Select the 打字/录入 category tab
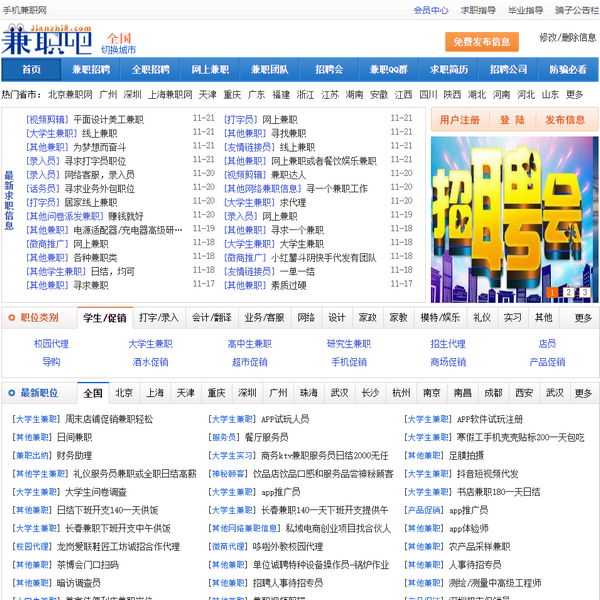The image size is (600, 600). click(x=158, y=318)
